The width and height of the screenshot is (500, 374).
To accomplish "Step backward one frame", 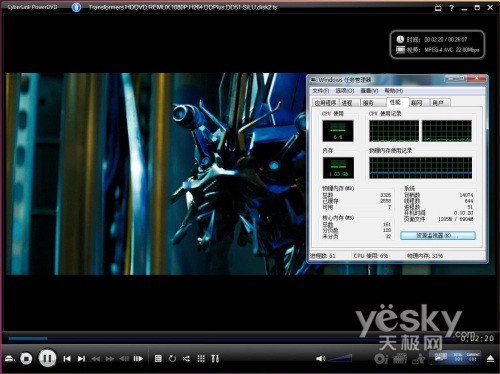I will coord(124,359).
